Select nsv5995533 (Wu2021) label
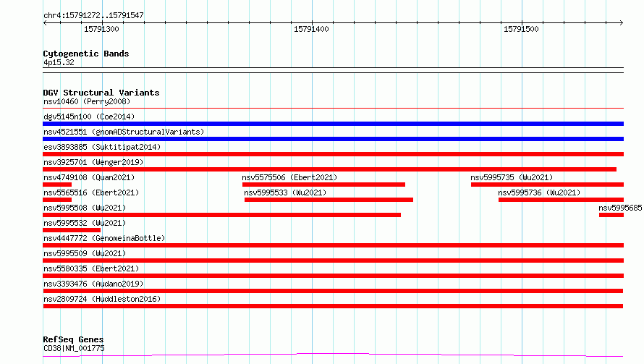This screenshot has height=364, width=644. [285, 192]
